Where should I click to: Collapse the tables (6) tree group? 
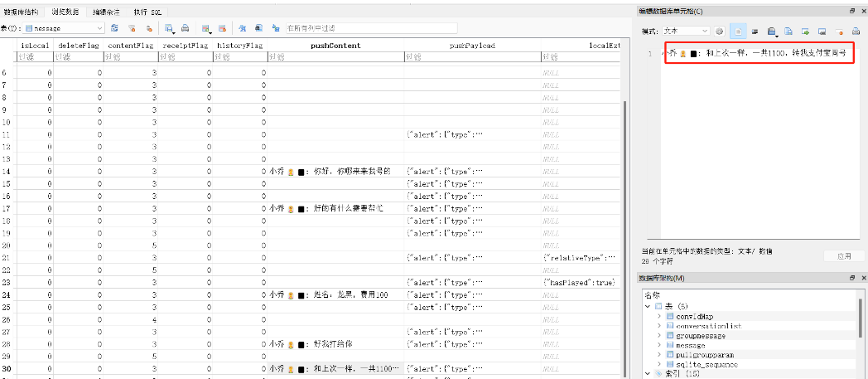pos(649,306)
